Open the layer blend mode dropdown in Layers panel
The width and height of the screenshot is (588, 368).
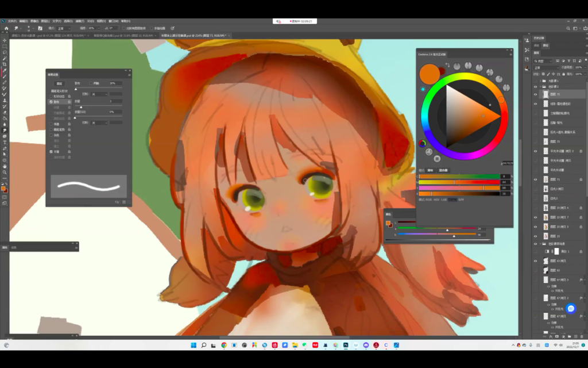point(546,67)
